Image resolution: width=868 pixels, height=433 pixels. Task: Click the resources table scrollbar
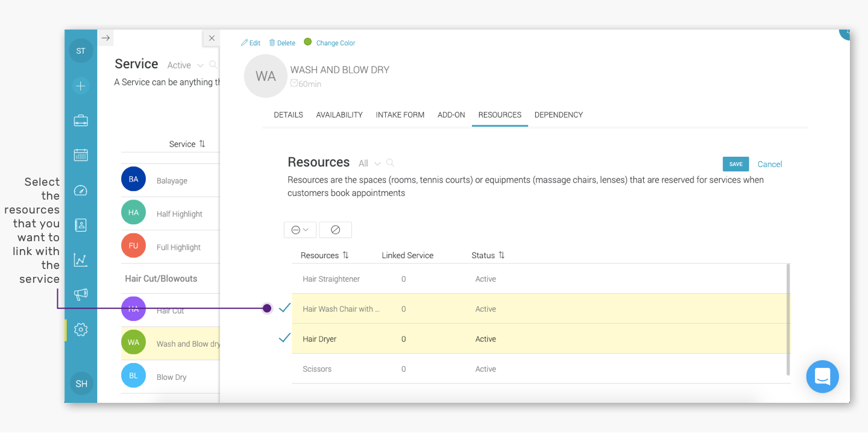[x=788, y=319]
